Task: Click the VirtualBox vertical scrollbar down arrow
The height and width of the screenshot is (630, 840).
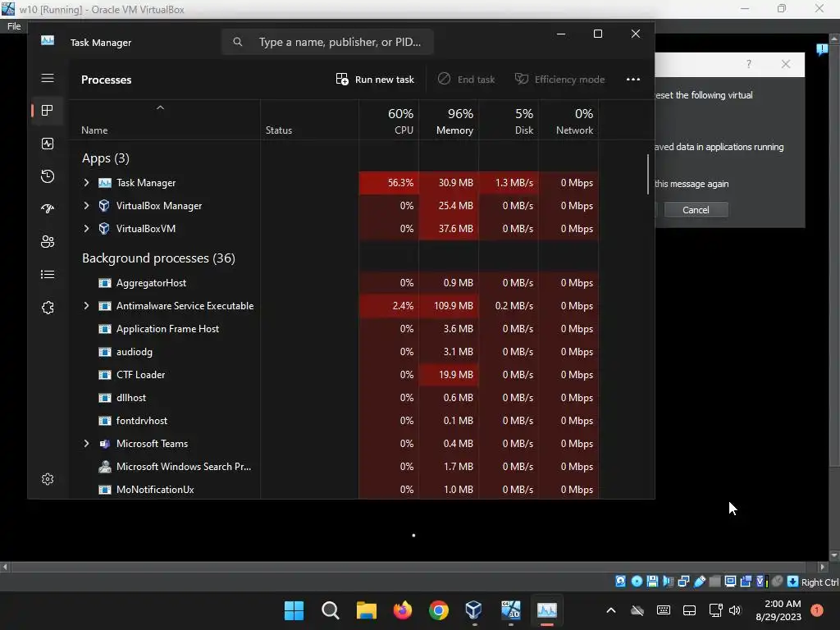Action: (834, 555)
